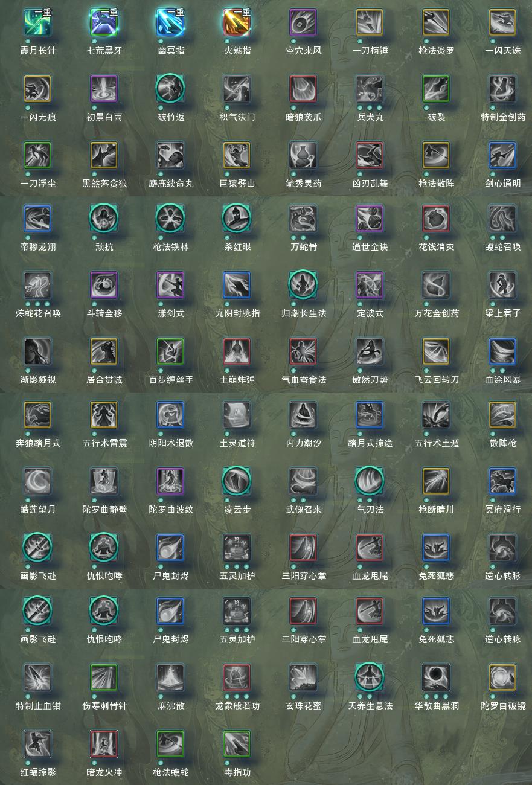This screenshot has height=785, width=532.
Task: Choose the 幽冥指 skill icon
Action: click(170, 22)
